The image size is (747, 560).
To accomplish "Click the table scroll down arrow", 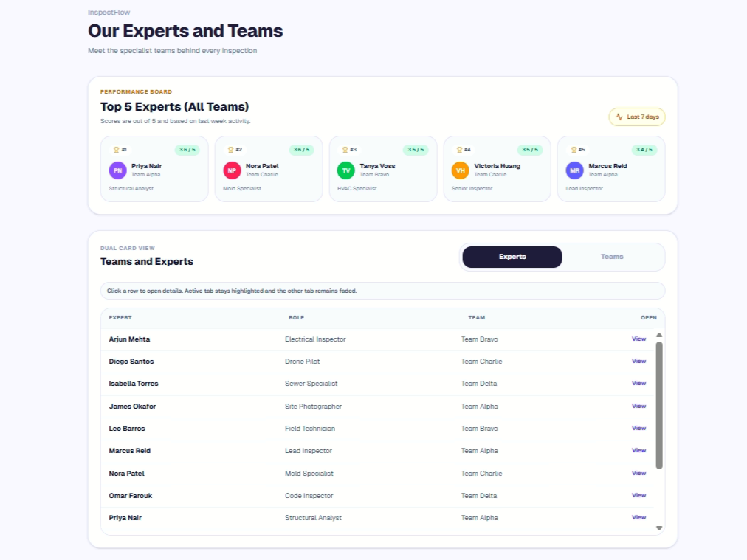I will [659, 528].
